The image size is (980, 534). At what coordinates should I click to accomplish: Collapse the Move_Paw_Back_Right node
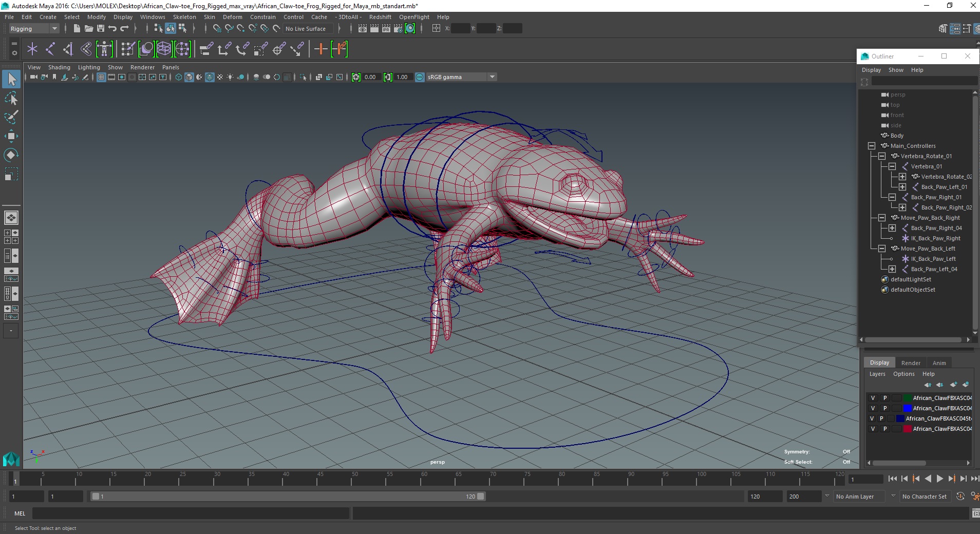[882, 218]
